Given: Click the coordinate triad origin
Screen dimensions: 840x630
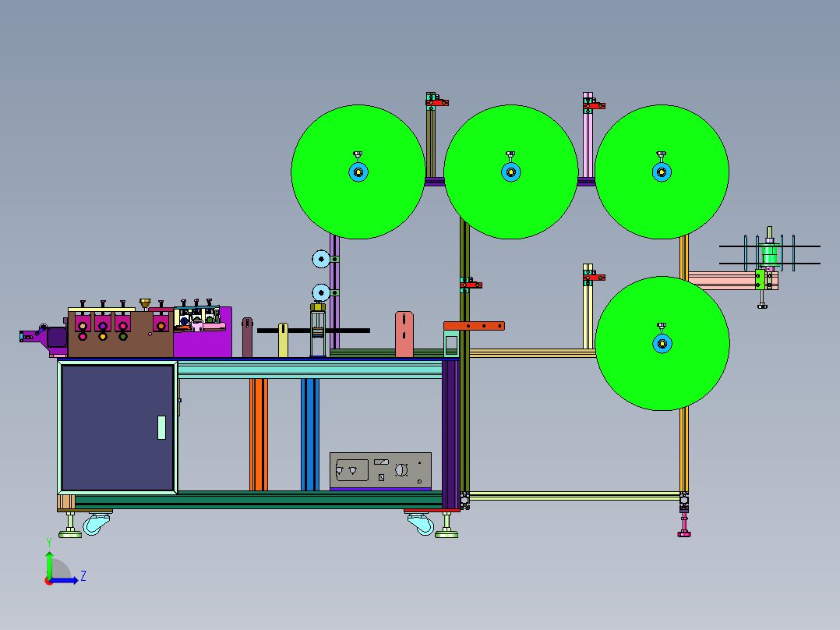Looking at the screenshot, I should point(49,581).
